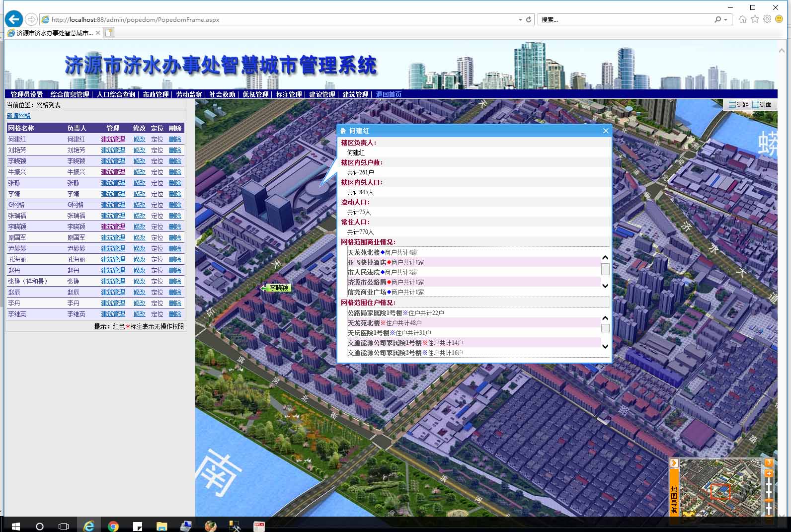
Task: Open the 市政管理 menu item
Action: [156, 94]
